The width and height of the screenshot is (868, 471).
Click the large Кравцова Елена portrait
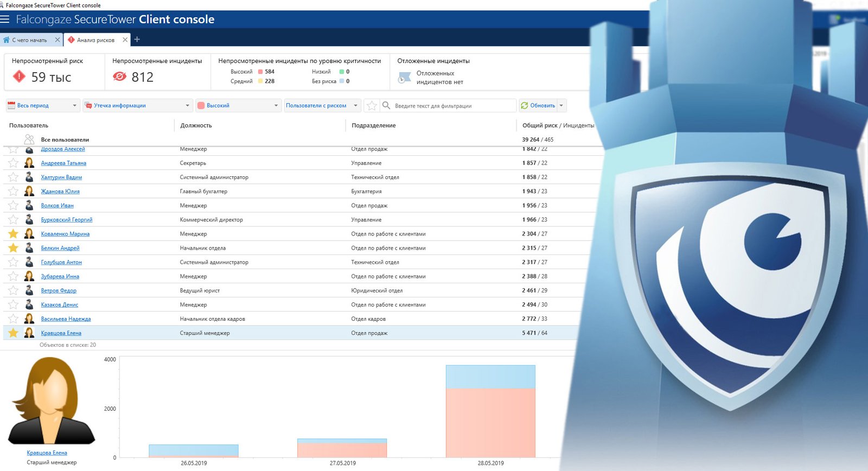(52, 400)
